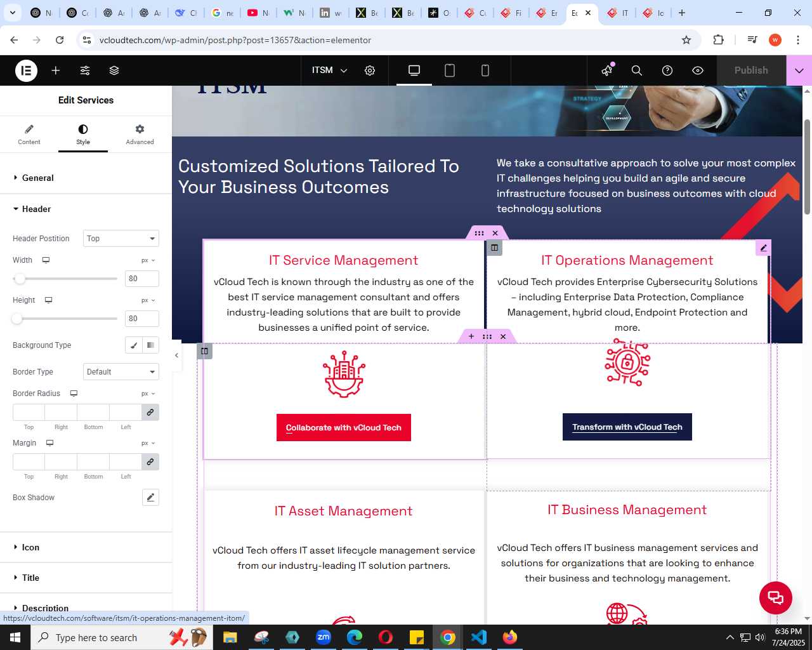The height and width of the screenshot is (650, 812).
Task: Edit Box Shadow pencil icon
Action: [x=150, y=498]
